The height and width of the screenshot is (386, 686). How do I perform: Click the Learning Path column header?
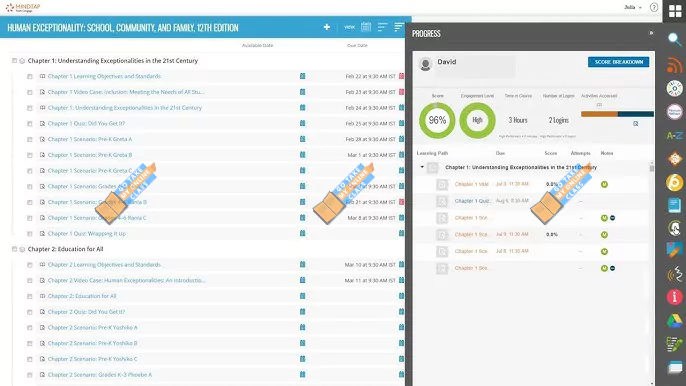432,153
